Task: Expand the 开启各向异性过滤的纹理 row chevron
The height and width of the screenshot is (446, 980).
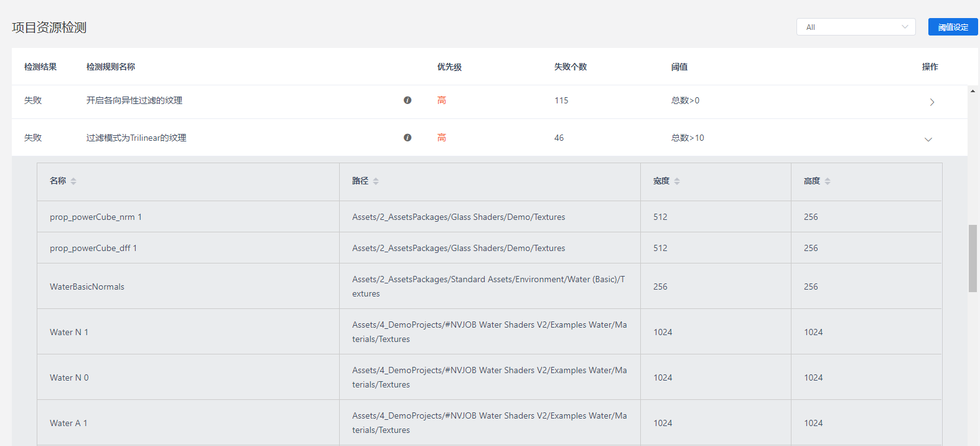Action: 931,102
